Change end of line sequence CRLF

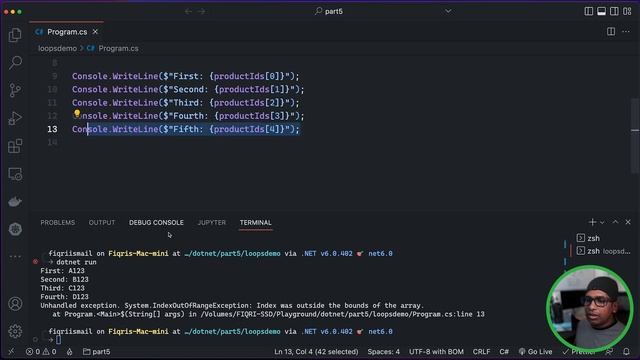pyautogui.click(x=481, y=351)
